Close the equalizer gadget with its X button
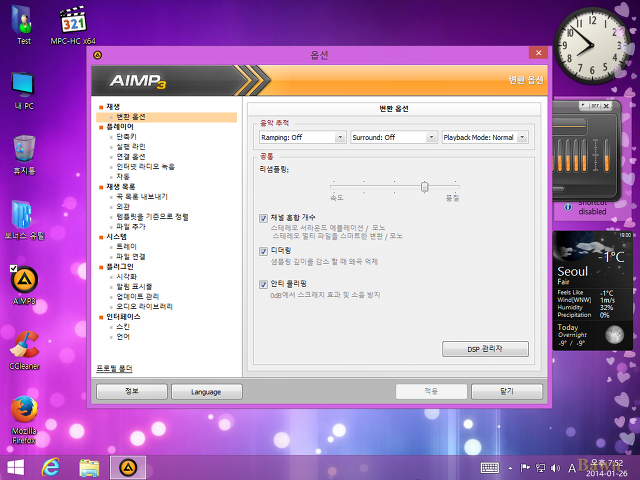Screen dimensions: 640x480 607,106
